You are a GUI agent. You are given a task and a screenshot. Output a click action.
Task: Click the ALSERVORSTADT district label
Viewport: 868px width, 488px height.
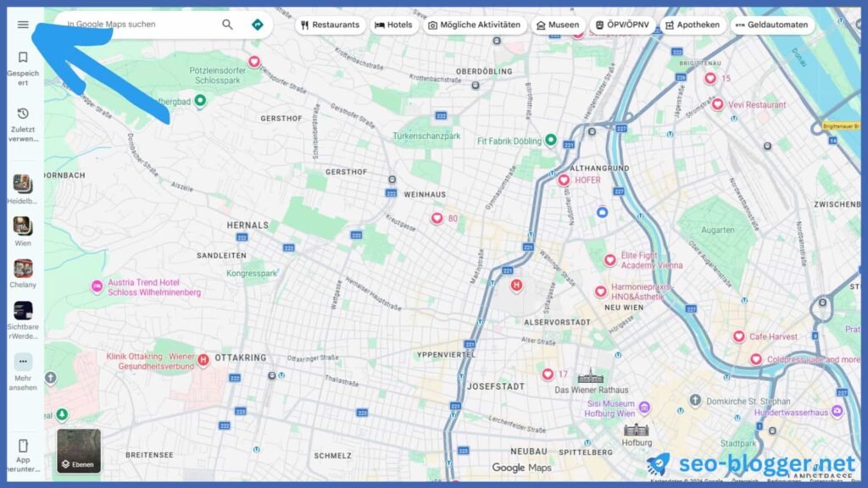coord(557,322)
